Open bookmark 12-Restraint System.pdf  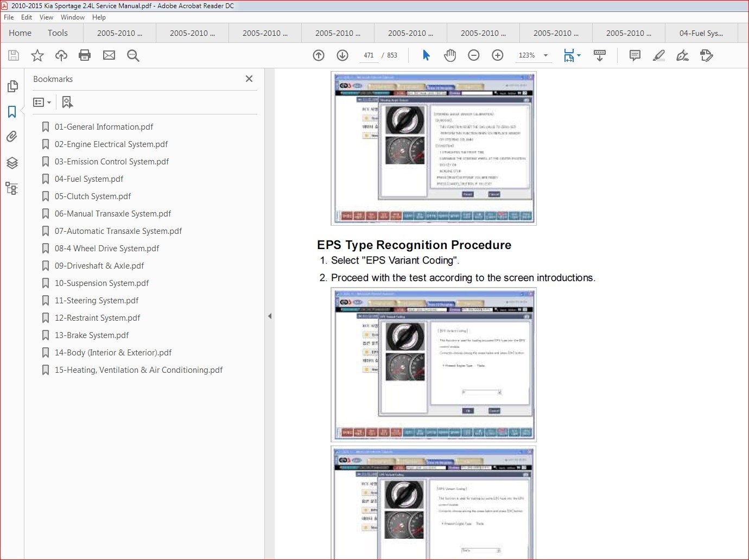[x=97, y=318]
